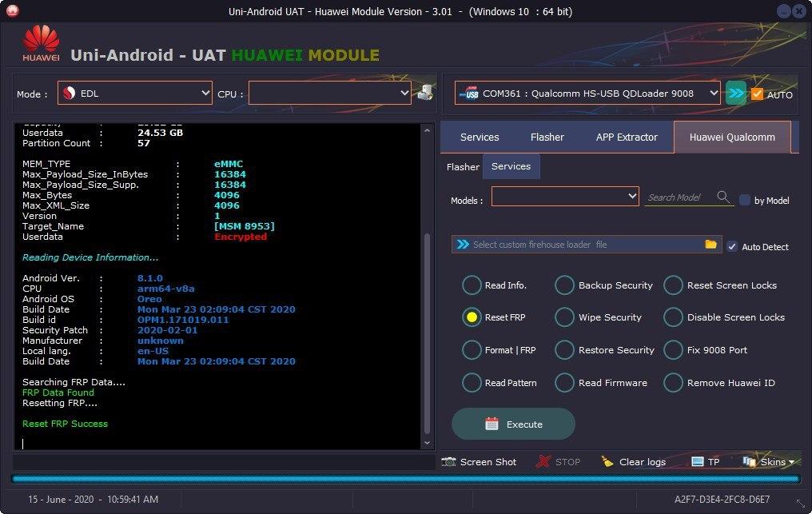The image size is (812, 514).
Task: Enable the by Model checkbox
Action: pos(745,200)
